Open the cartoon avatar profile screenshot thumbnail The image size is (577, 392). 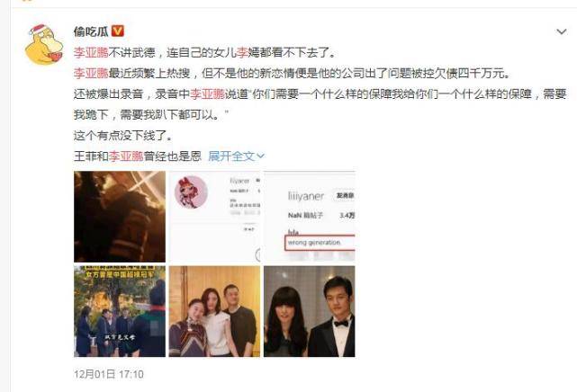[214, 217]
